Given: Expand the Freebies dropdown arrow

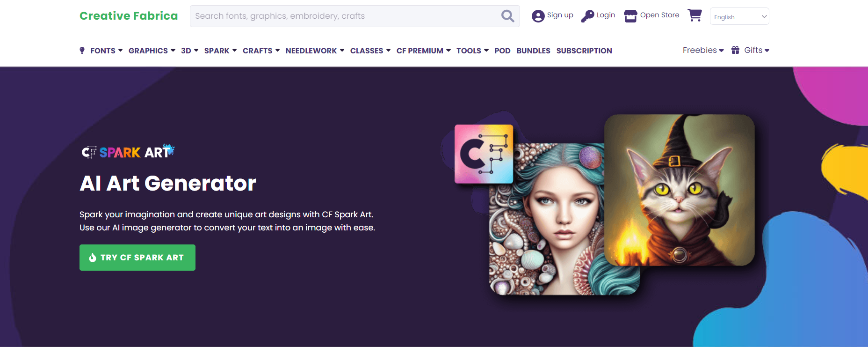Looking at the screenshot, I should (x=721, y=51).
